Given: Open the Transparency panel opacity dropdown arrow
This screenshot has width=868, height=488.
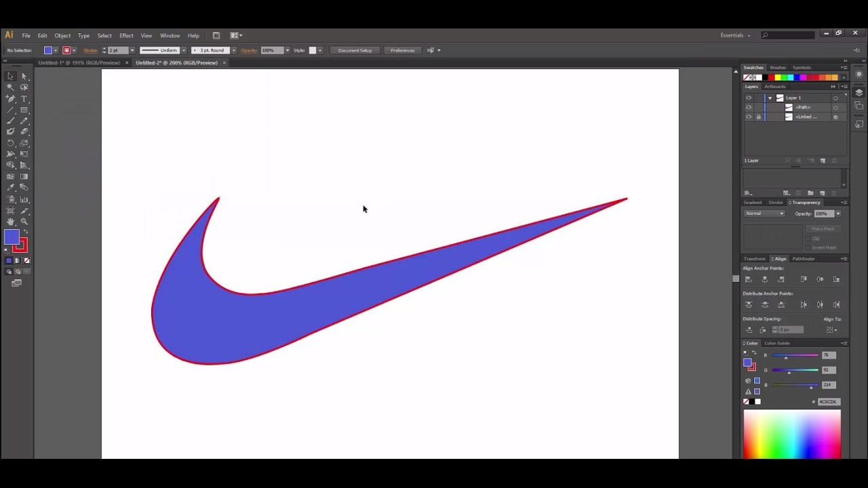Looking at the screenshot, I should click(838, 213).
